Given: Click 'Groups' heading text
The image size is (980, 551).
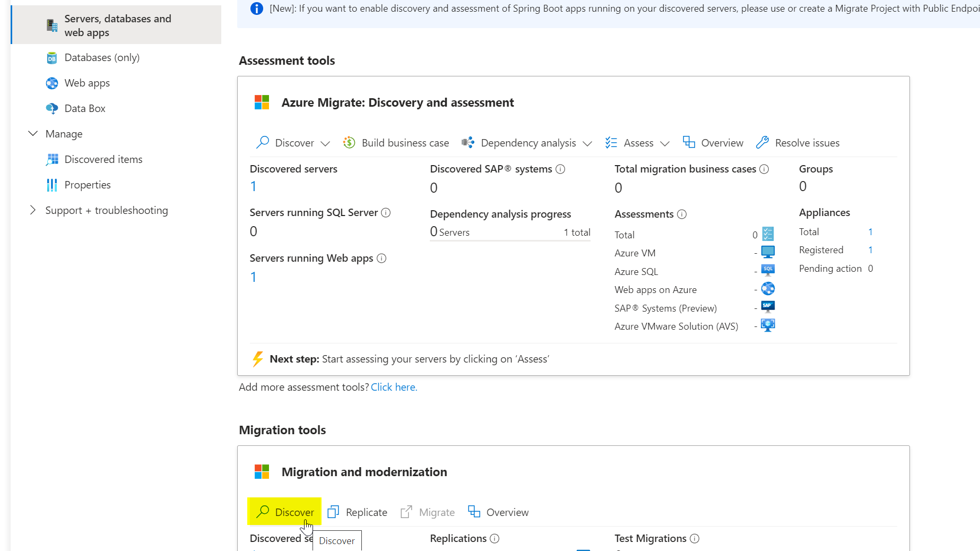Looking at the screenshot, I should (x=816, y=169).
